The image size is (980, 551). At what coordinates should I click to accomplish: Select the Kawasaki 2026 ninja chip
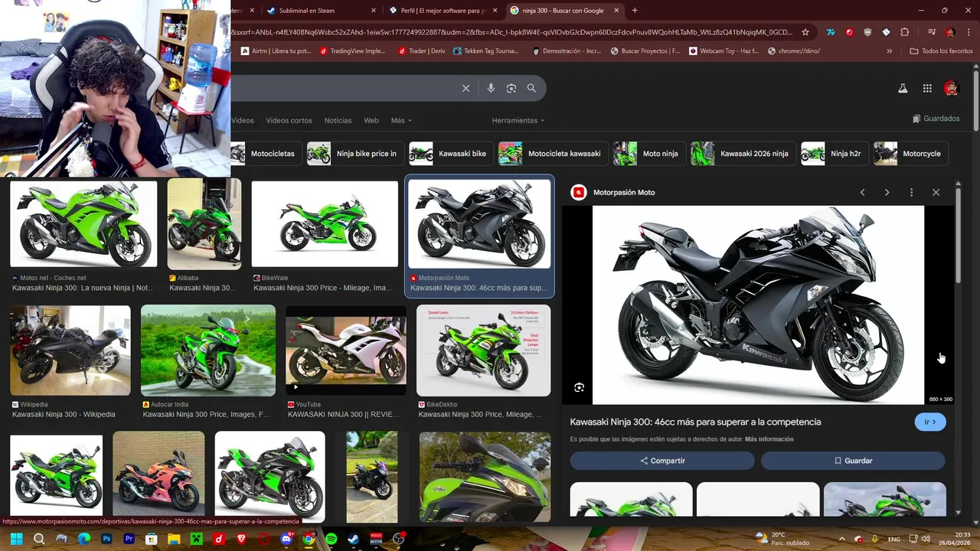point(743,154)
